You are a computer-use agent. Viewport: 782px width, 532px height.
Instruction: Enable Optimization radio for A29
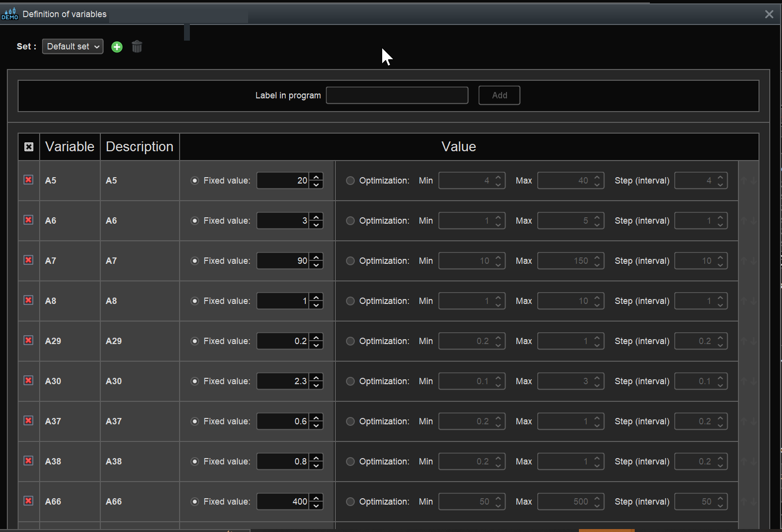click(350, 341)
